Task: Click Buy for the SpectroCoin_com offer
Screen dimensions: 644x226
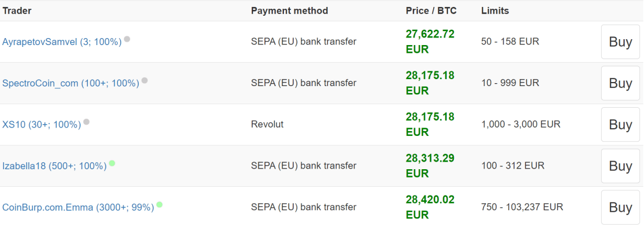Action: [621, 83]
